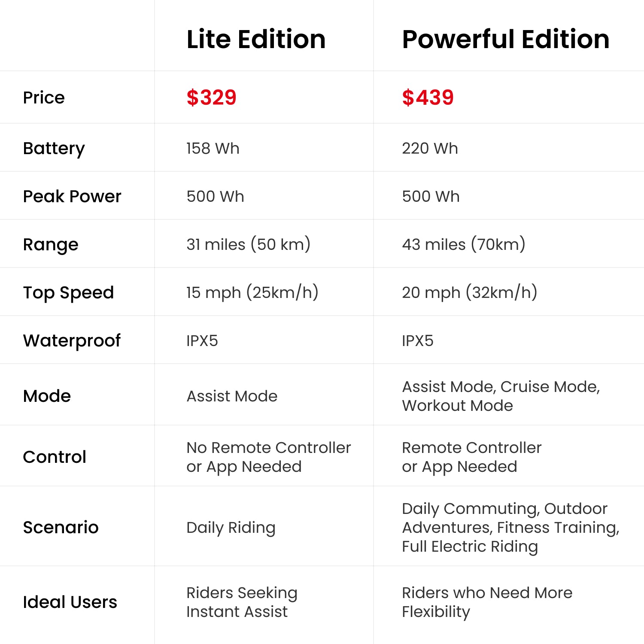Click the Ideal Users row label

click(70, 602)
